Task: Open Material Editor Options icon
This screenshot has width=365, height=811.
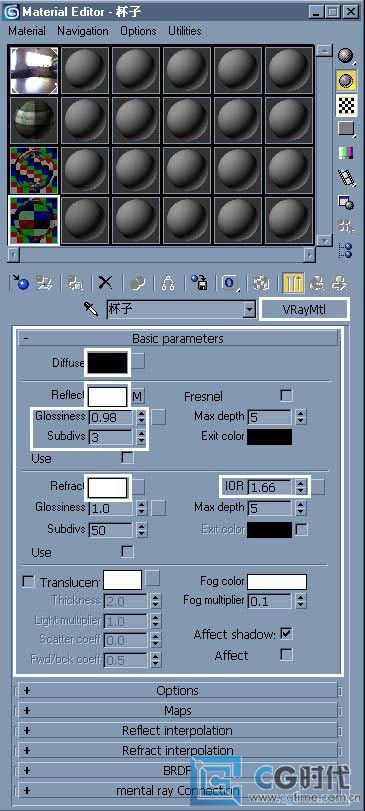Action: click(x=345, y=202)
